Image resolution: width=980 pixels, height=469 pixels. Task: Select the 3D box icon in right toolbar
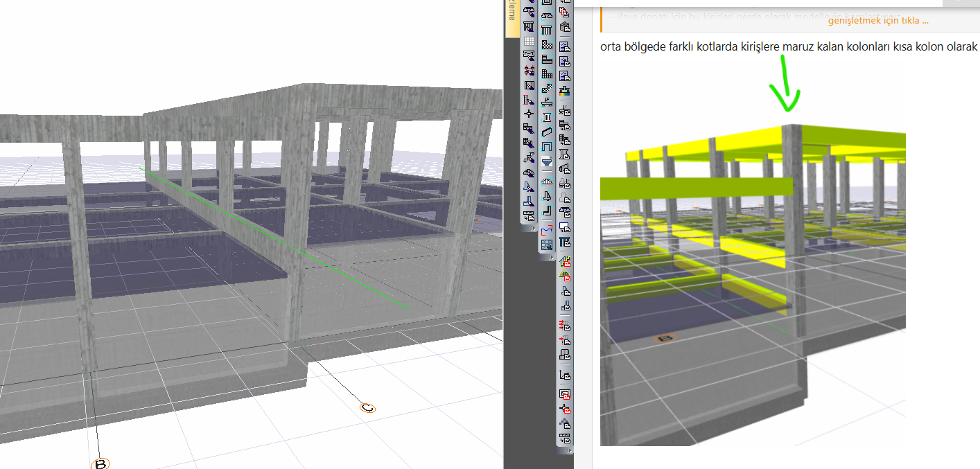click(564, 27)
